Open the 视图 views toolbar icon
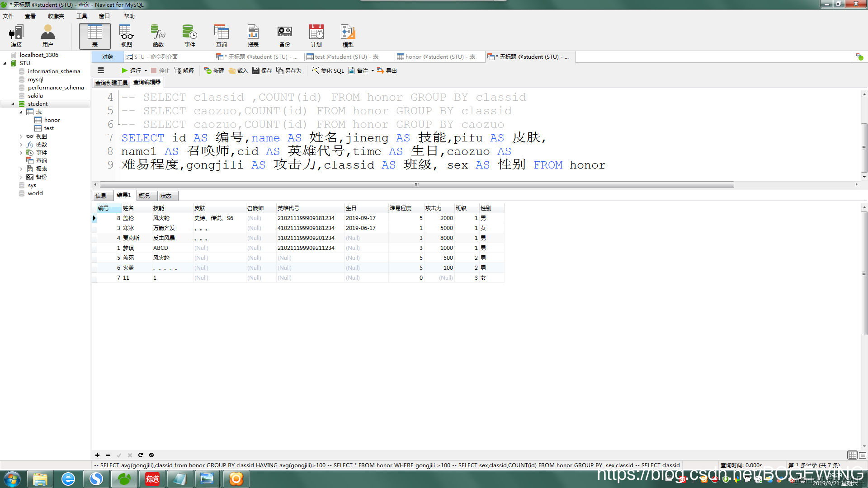Viewport: 868px width, 488px height. point(127,36)
